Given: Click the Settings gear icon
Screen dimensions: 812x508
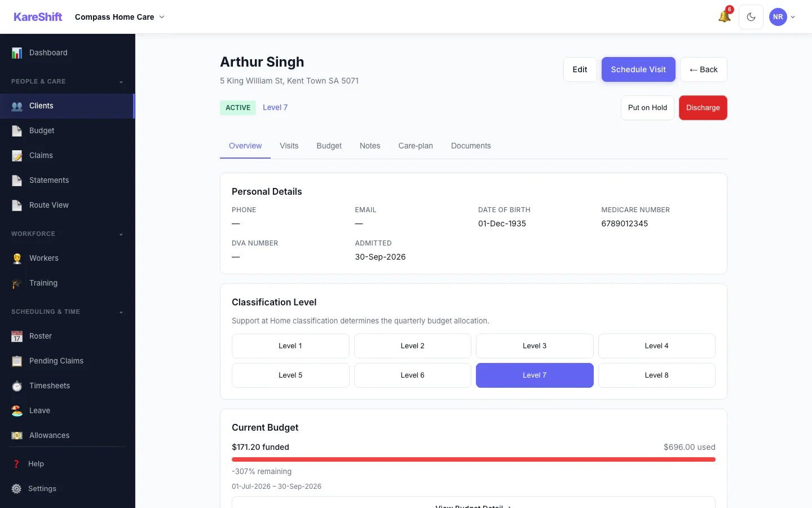Looking at the screenshot, I should pos(16,489).
